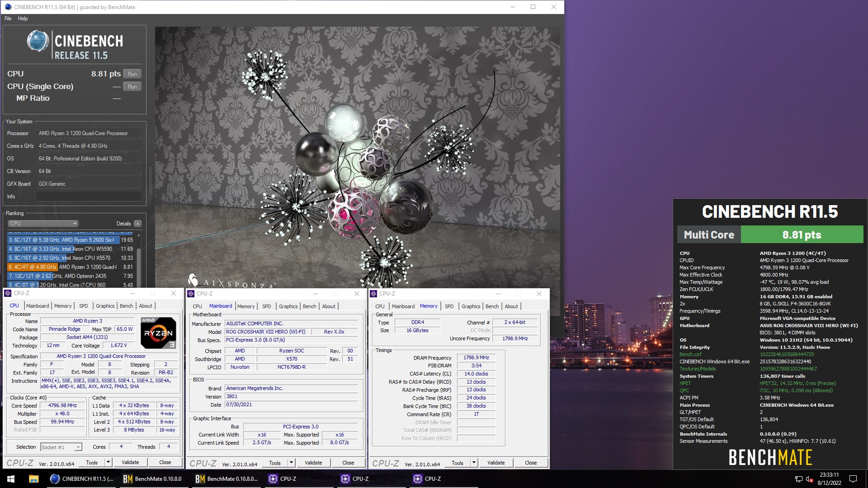Viewport: 868px width, 488px height.
Task: Click the Info input field
Action: [89, 197]
